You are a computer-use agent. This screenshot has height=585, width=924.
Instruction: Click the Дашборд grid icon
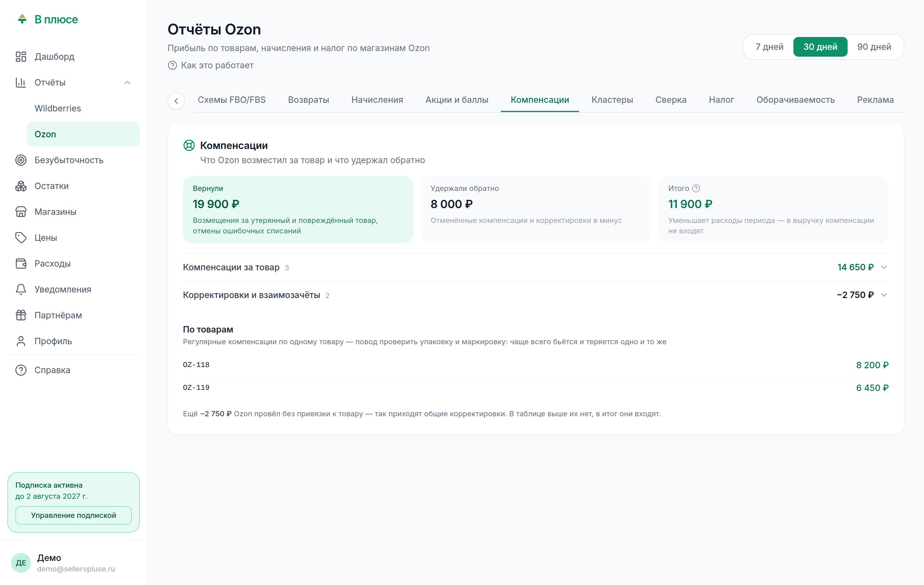tap(21, 57)
